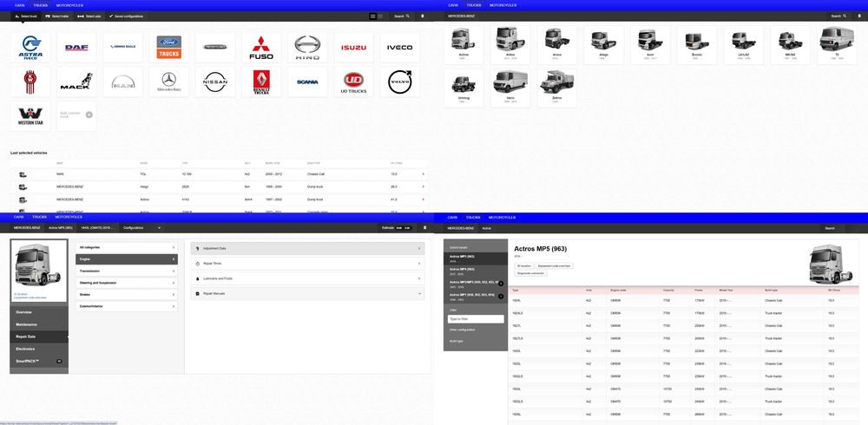Screen dimensions: 868x425
Task: Click the Diagnostic connector button
Action: [531, 273]
